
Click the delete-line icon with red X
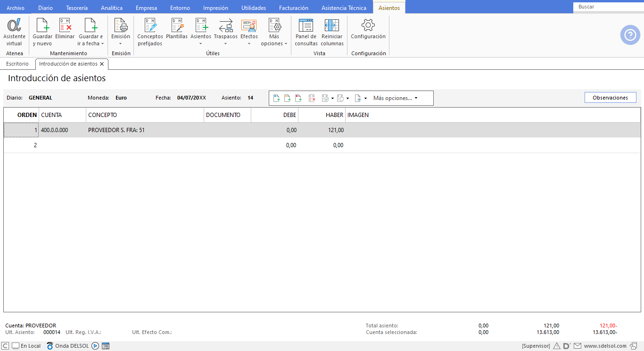pos(312,98)
